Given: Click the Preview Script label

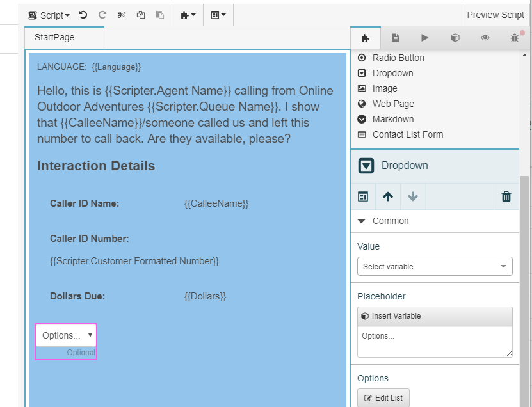Looking at the screenshot, I should (x=496, y=14).
